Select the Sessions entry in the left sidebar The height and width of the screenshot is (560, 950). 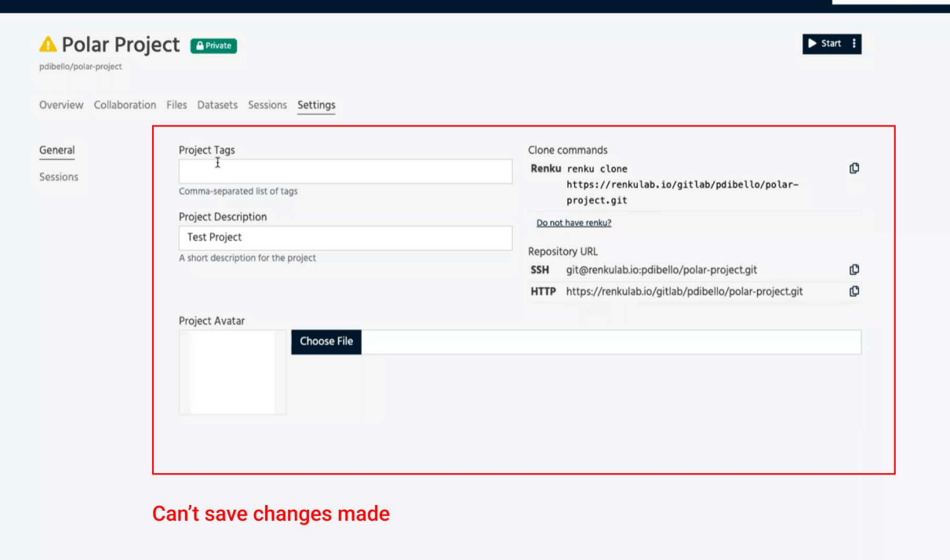[x=59, y=176]
